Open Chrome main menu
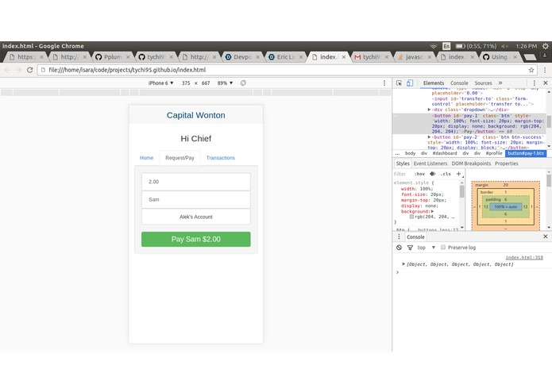This screenshot has height=392, width=552. click(x=545, y=70)
